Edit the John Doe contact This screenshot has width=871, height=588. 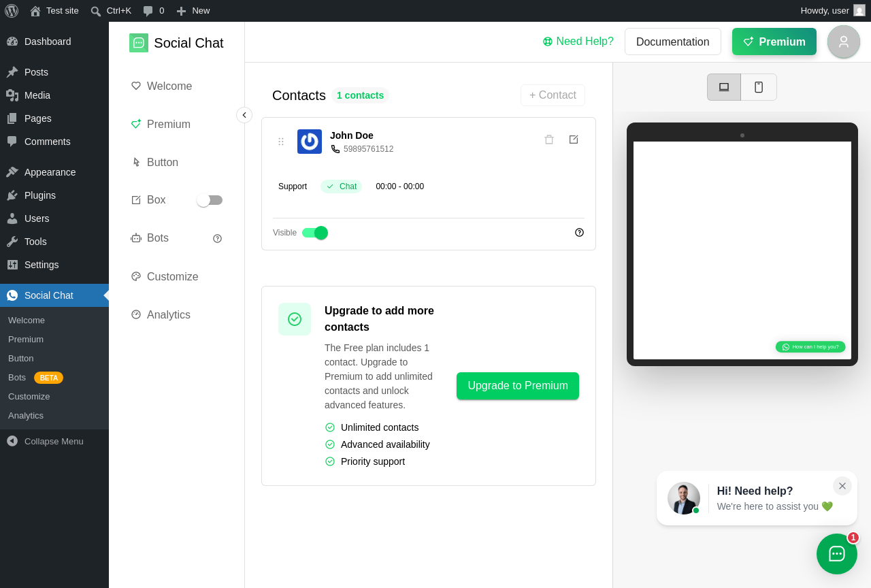(x=574, y=140)
